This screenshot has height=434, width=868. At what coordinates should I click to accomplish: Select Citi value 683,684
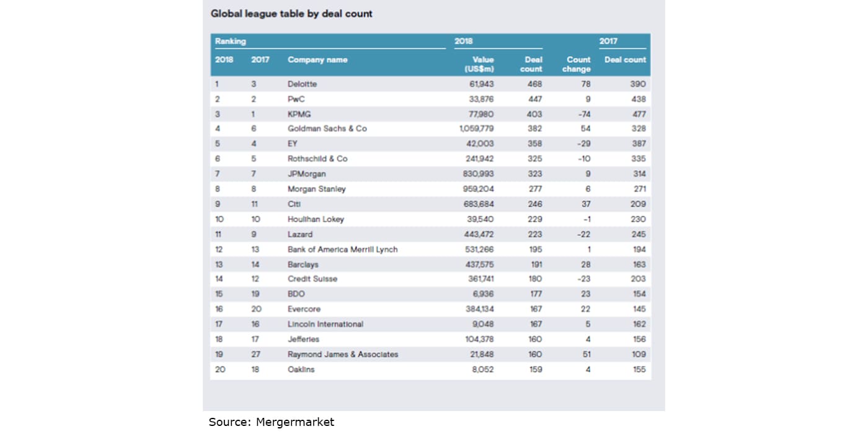(x=479, y=204)
